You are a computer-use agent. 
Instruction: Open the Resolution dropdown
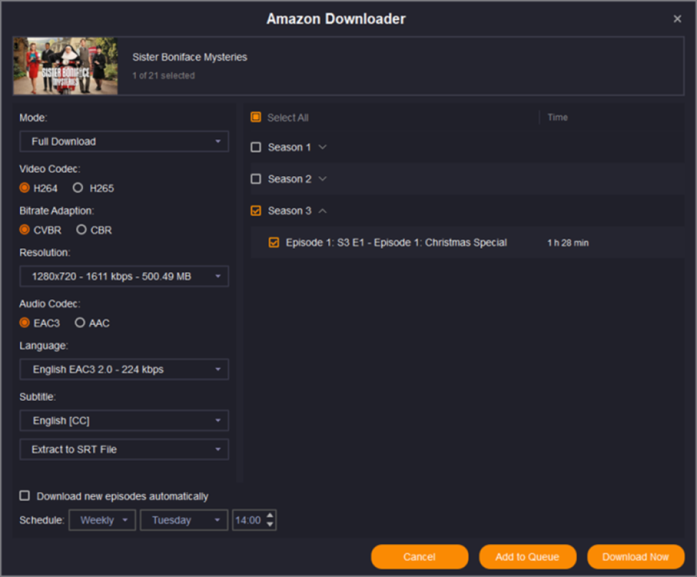[x=124, y=276]
